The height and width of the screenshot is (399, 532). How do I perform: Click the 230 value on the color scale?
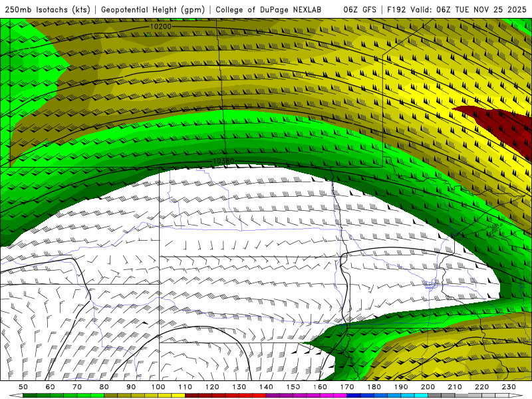(509, 387)
